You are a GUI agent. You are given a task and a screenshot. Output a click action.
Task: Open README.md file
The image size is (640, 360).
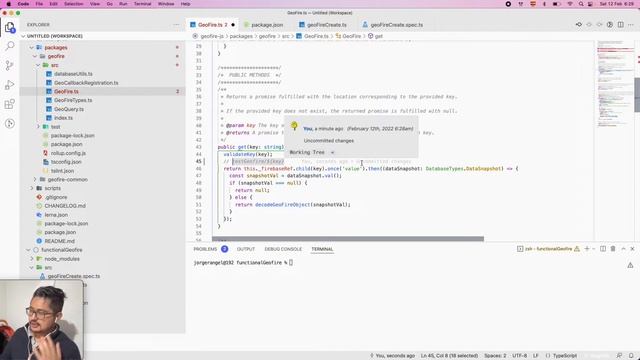point(60,241)
